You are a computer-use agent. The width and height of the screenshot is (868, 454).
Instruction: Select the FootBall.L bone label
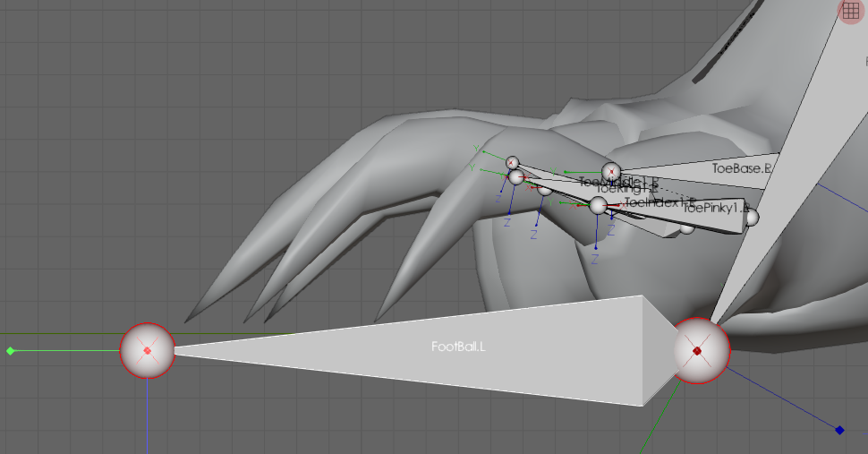pyautogui.click(x=458, y=347)
